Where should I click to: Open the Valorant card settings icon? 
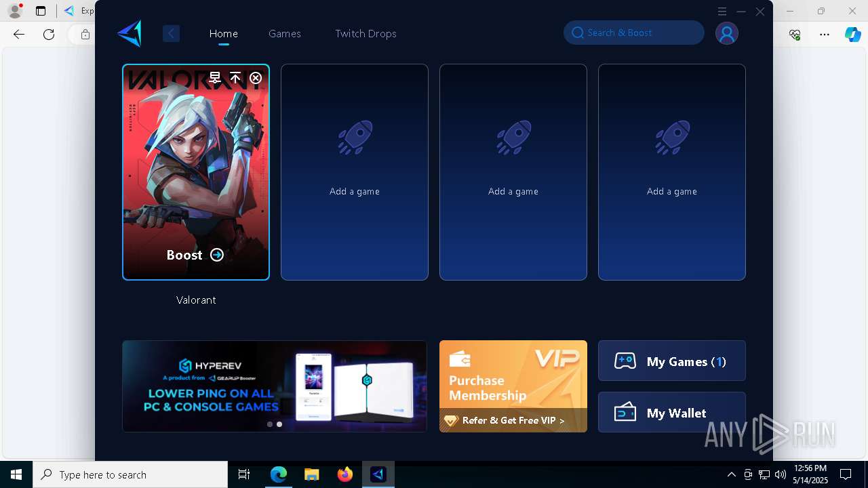(215, 78)
